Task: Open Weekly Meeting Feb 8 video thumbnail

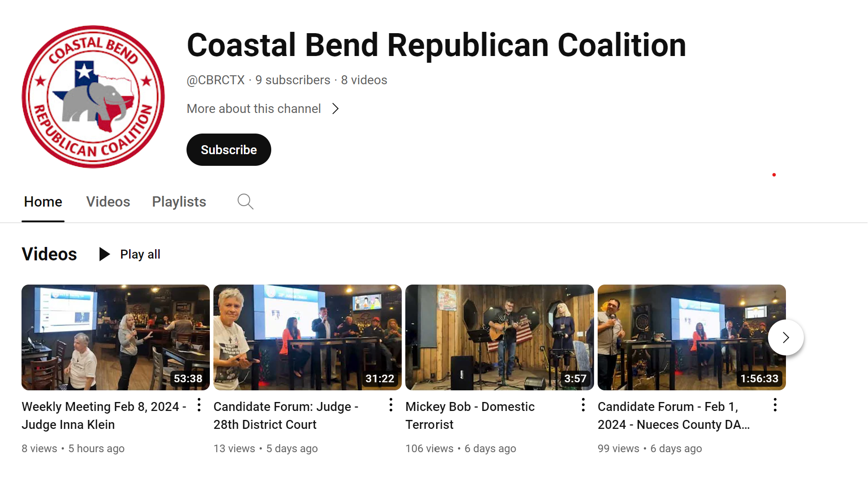Action: (116, 337)
